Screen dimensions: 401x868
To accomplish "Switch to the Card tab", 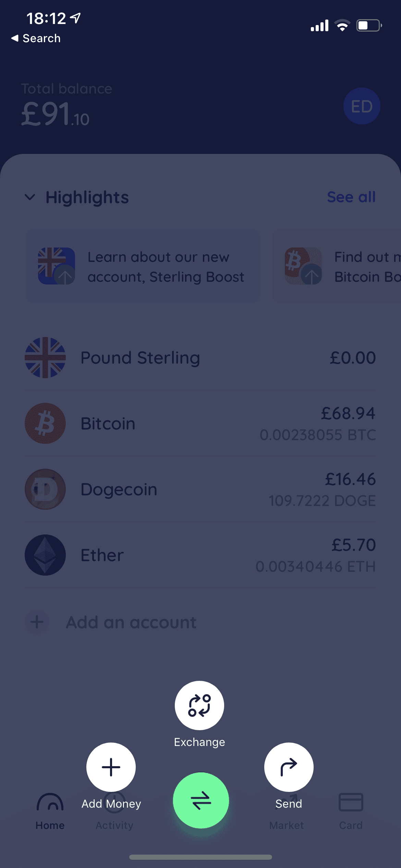I will pyautogui.click(x=351, y=811).
